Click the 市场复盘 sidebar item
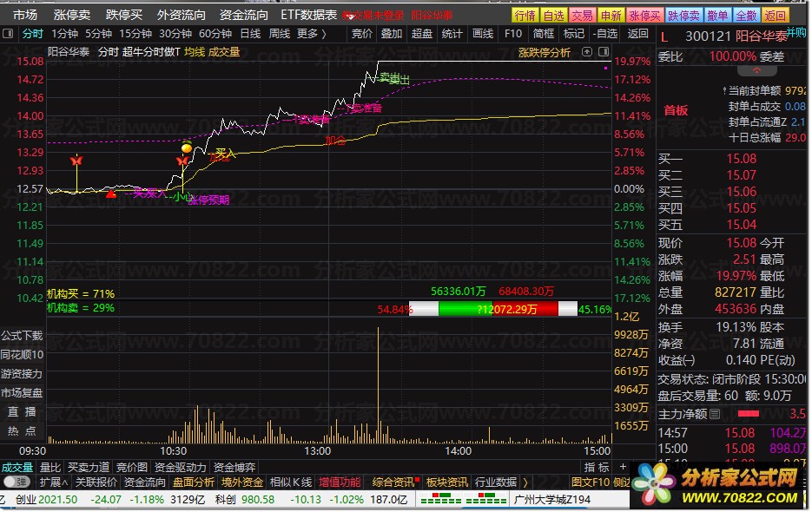The height and width of the screenshot is (512, 812). [22, 393]
